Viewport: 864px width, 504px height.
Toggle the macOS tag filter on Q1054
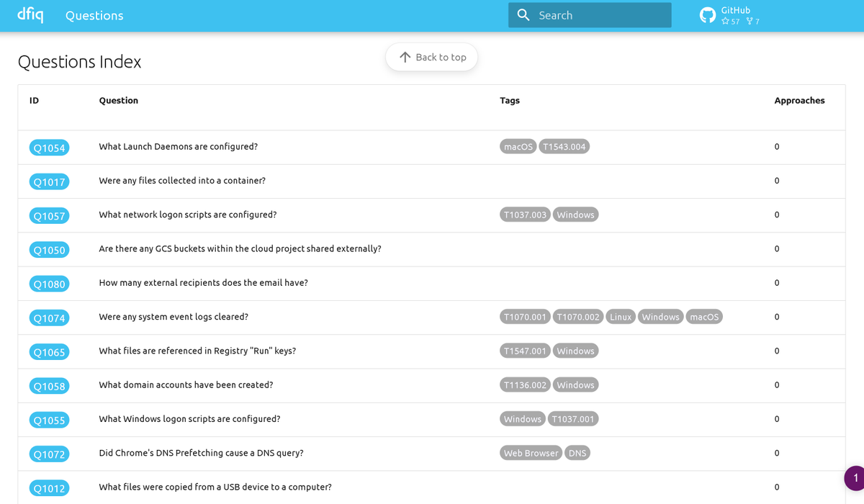(518, 145)
